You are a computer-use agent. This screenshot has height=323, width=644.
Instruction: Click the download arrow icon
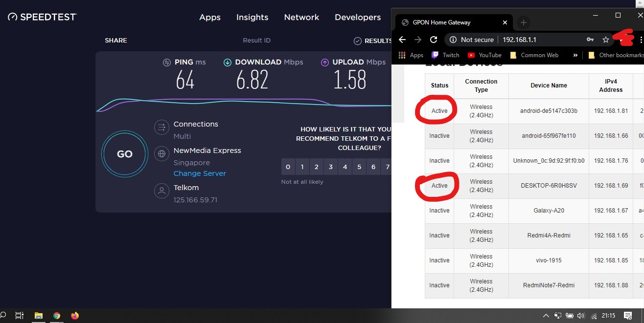(x=228, y=62)
